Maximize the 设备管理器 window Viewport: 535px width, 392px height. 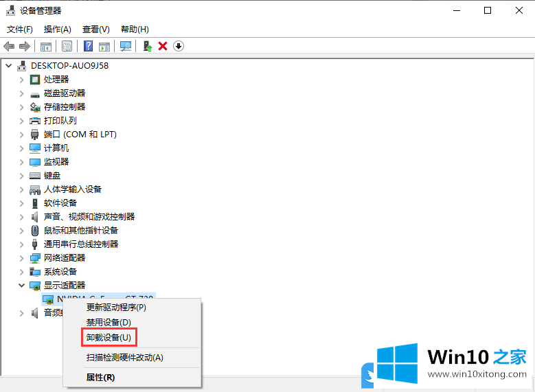(488, 10)
